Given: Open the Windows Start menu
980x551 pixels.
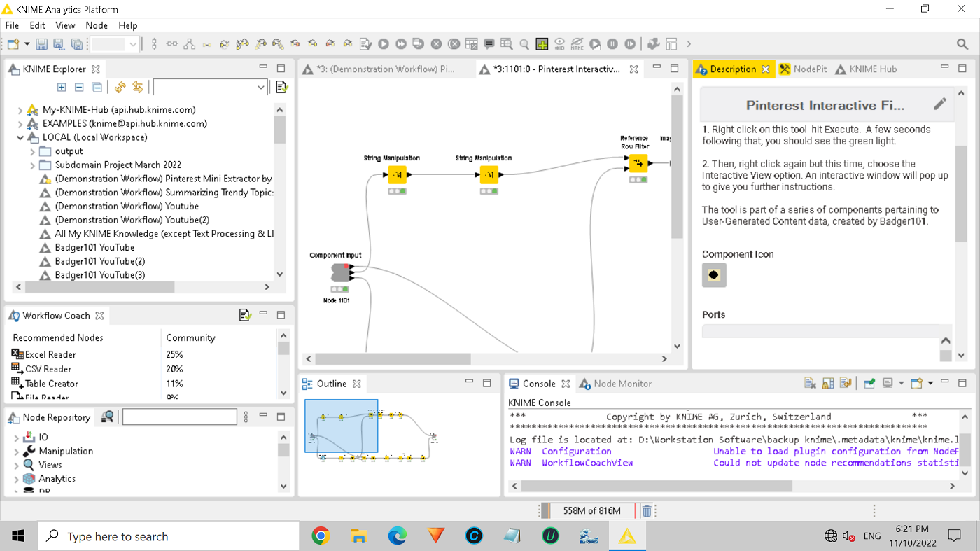Looking at the screenshot, I should (17, 536).
